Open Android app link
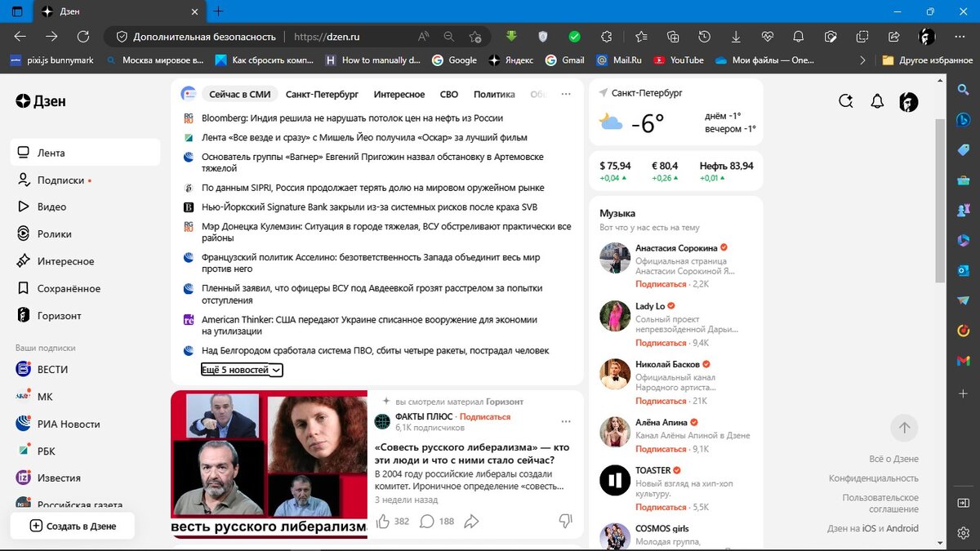Viewport: 980px width, 551px height. tap(902, 528)
